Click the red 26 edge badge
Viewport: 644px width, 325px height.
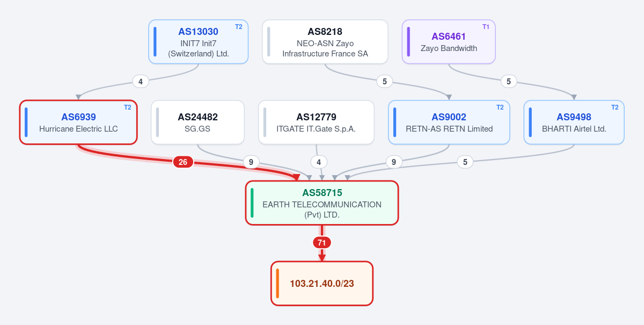183,162
